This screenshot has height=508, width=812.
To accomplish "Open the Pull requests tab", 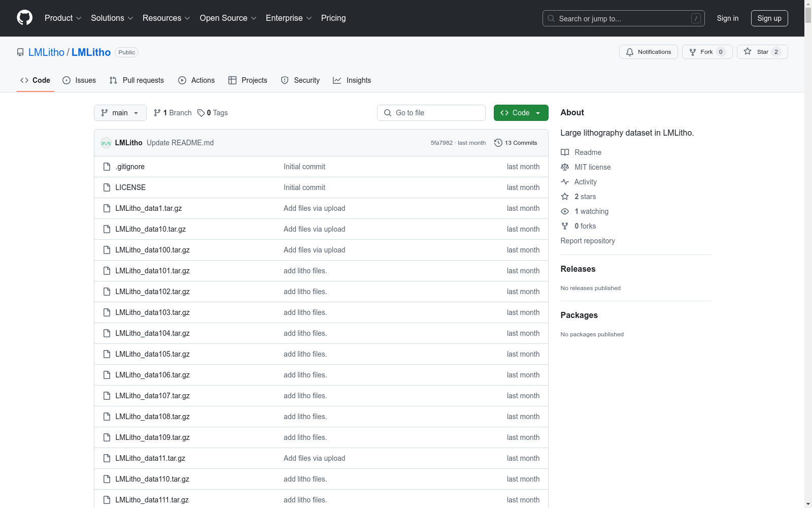I will [137, 80].
